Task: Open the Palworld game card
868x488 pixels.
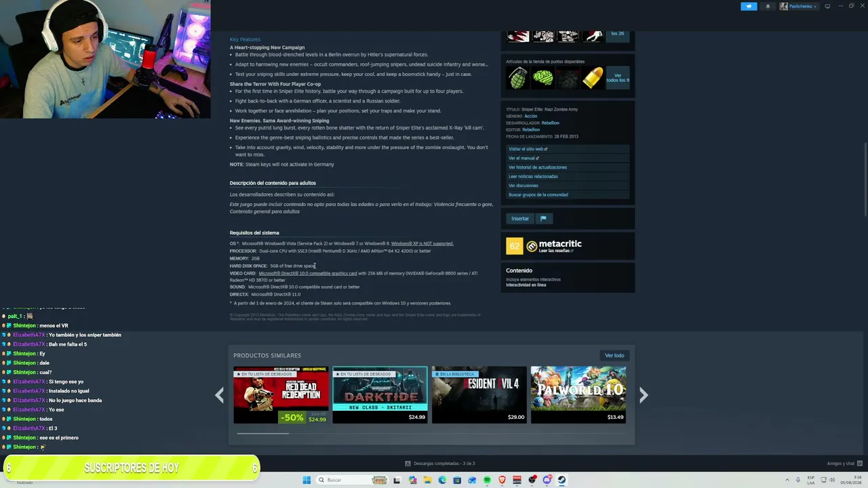Action: point(578,395)
